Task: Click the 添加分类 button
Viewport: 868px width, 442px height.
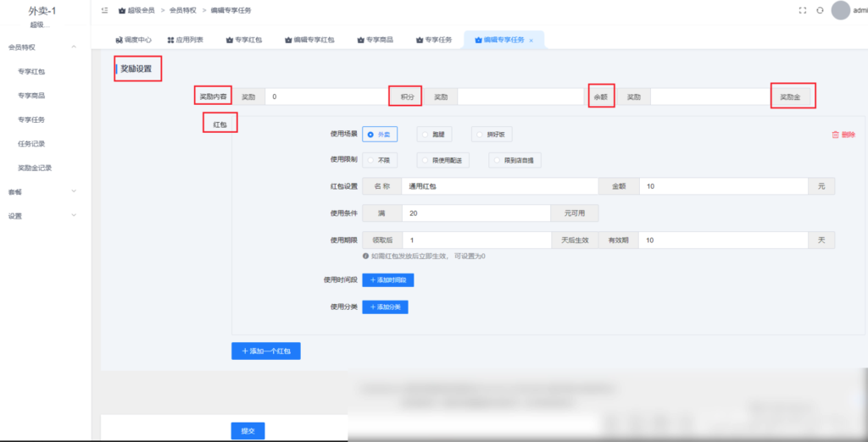Action: 386,307
